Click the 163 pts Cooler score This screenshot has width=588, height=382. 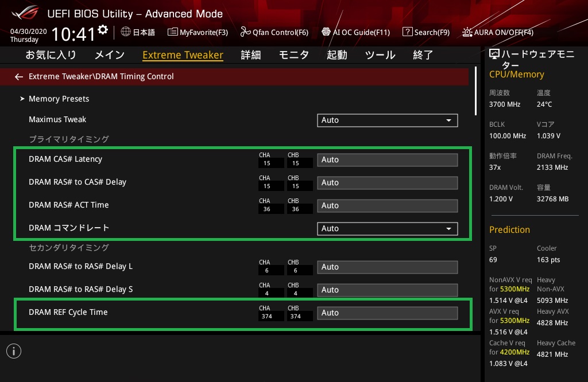548,260
